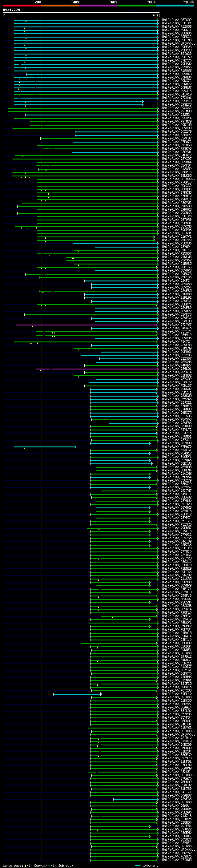
Task: Select the AV417775 query label
Action: [x=11, y=10]
